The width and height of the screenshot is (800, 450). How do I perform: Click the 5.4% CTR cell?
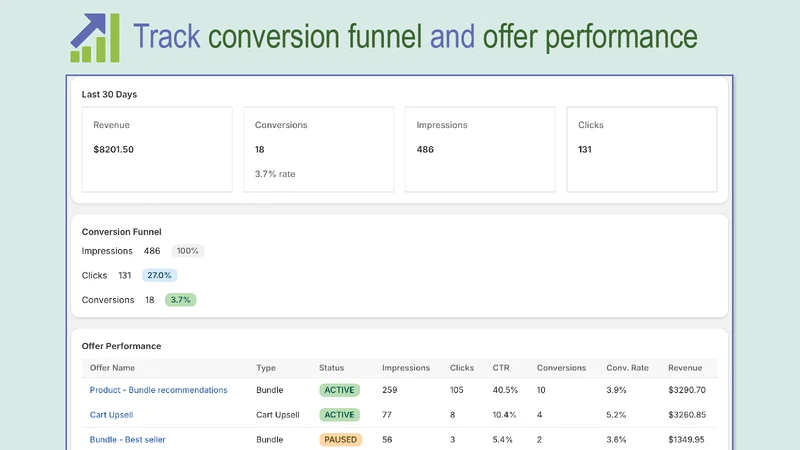coord(503,439)
